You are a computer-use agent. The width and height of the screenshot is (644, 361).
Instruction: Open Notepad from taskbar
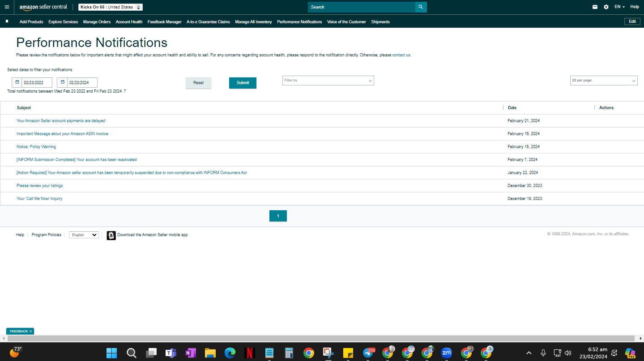(x=269, y=353)
